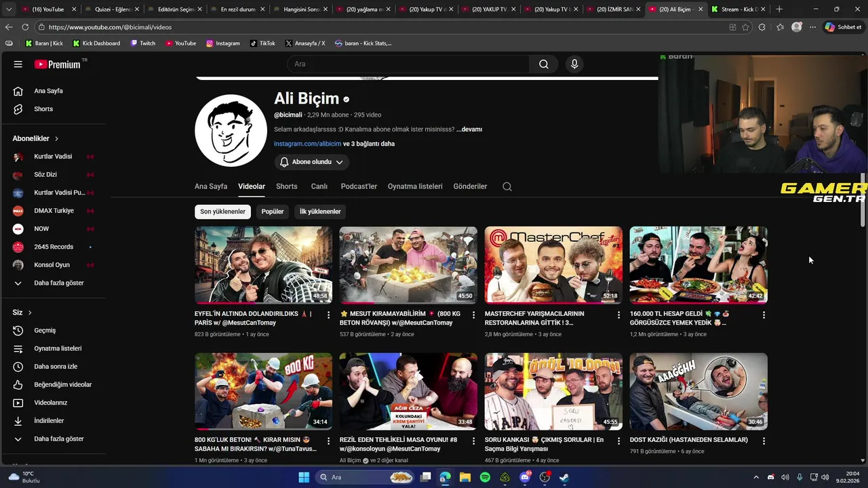Open options menu for REZİL EDEN TEHLİKELİ video
This screenshot has width=868, height=488.
coord(473,441)
